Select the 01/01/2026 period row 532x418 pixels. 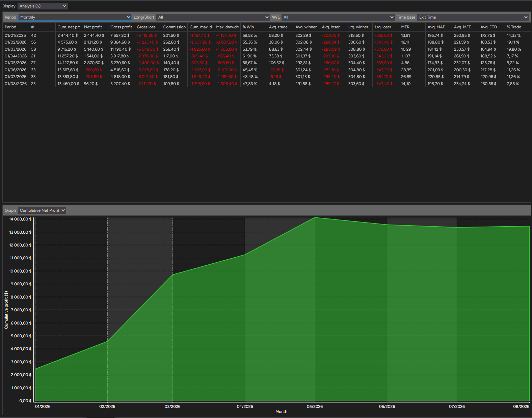click(267, 35)
